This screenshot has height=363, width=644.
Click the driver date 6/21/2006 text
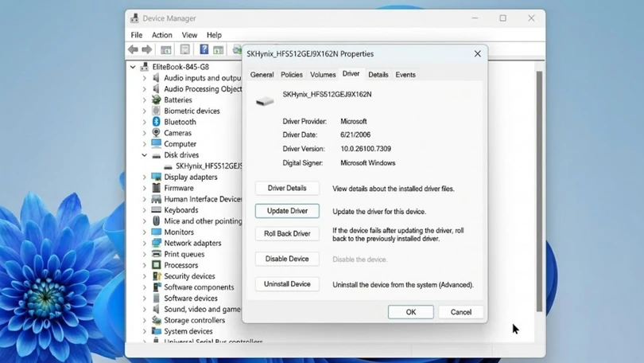click(x=355, y=135)
